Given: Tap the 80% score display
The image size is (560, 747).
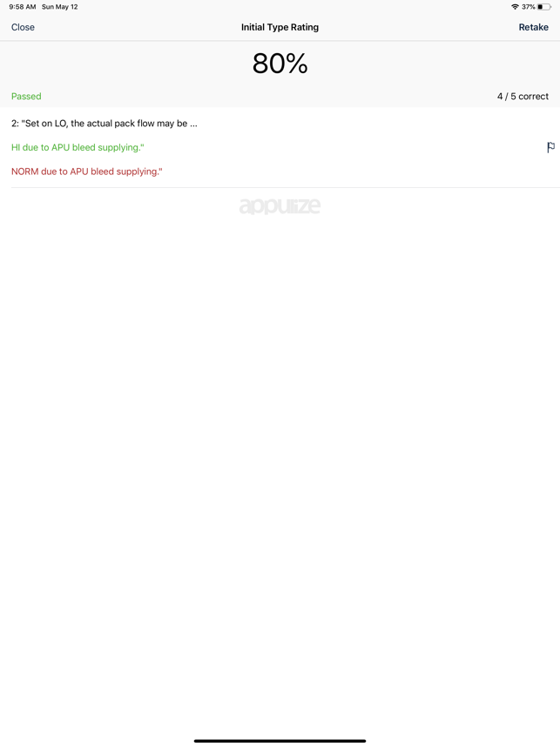Looking at the screenshot, I should 280,63.
